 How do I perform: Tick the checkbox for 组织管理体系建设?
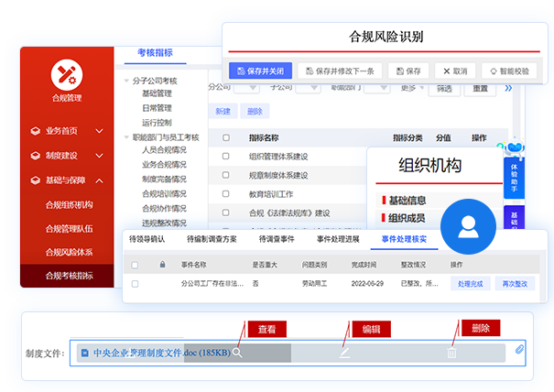[x=225, y=156]
